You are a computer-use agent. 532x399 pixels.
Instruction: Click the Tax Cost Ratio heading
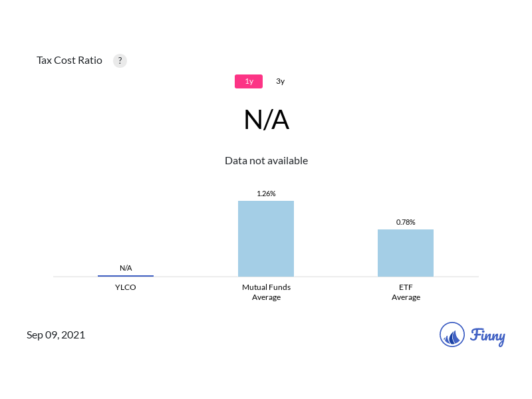69,61
